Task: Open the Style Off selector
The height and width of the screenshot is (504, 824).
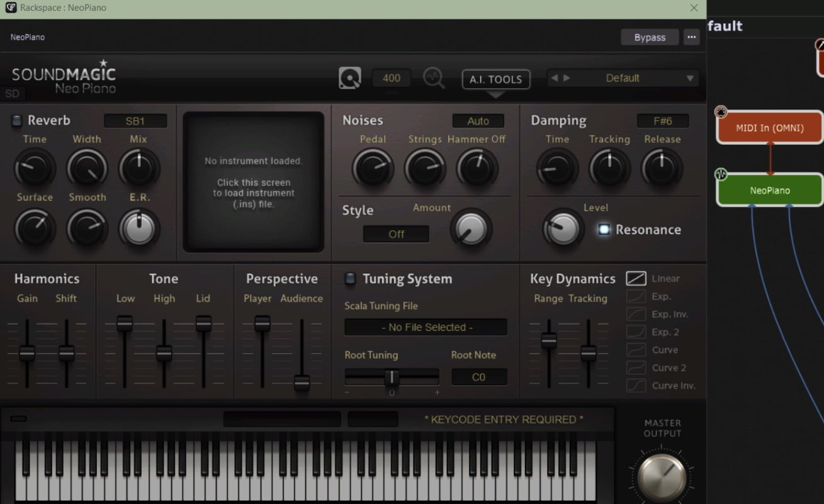Action: pos(396,234)
